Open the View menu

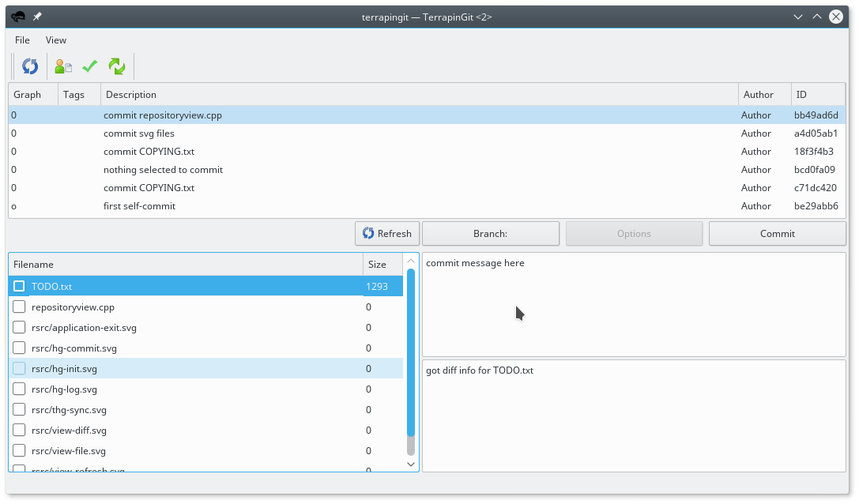point(56,40)
